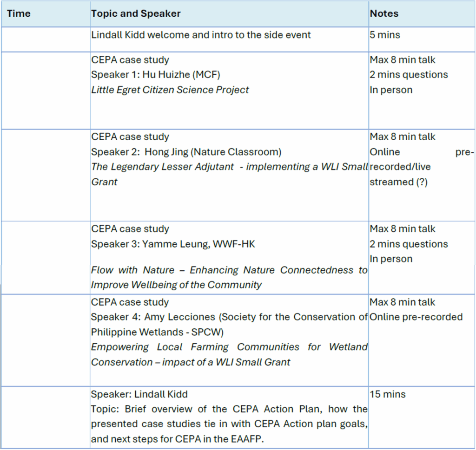
Task: Click the 5 mins note cell
Action: [x=384, y=35]
